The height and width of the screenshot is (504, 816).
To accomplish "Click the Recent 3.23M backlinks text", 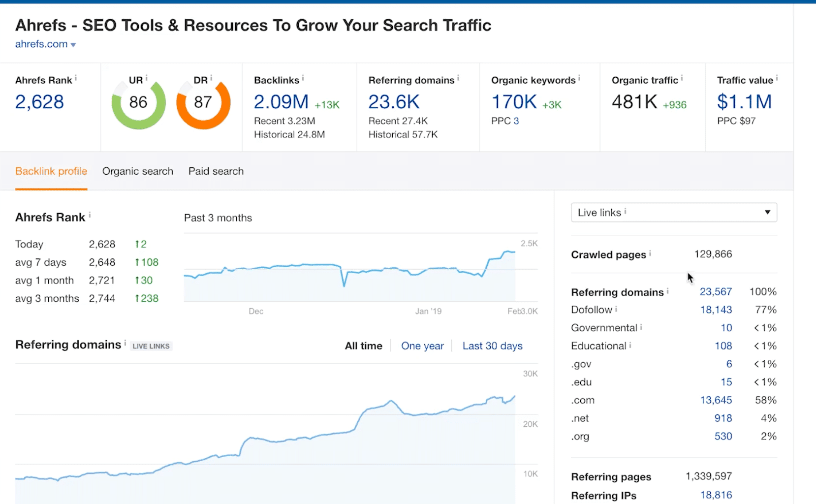I will coord(284,121).
